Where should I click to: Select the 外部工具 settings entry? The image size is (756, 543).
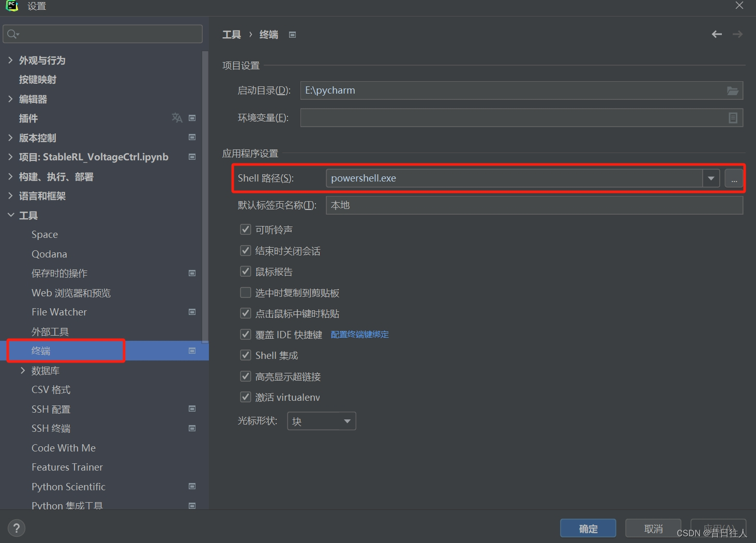pyautogui.click(x=50, y=331)
